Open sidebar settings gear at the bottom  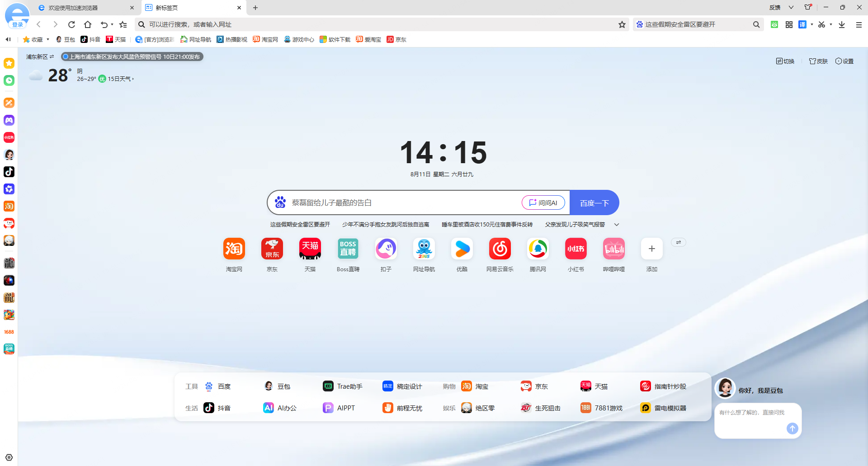click(x=9, y=457)
